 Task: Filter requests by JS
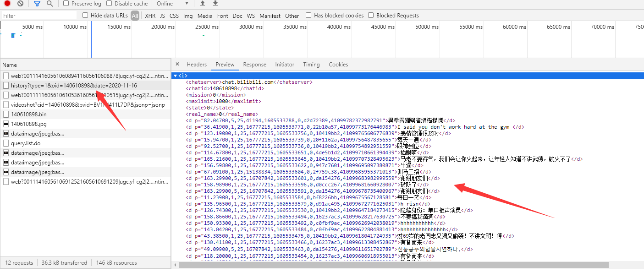tap(162, 16)
